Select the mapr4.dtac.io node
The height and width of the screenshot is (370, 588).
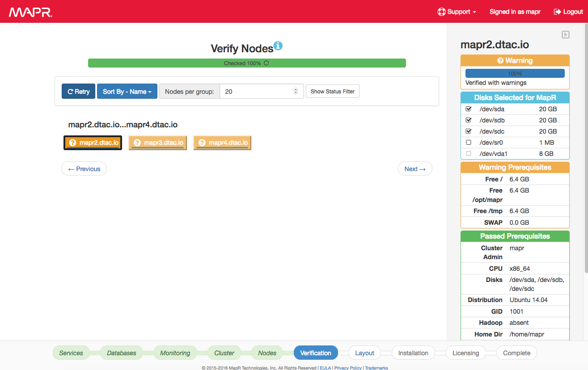222,143
